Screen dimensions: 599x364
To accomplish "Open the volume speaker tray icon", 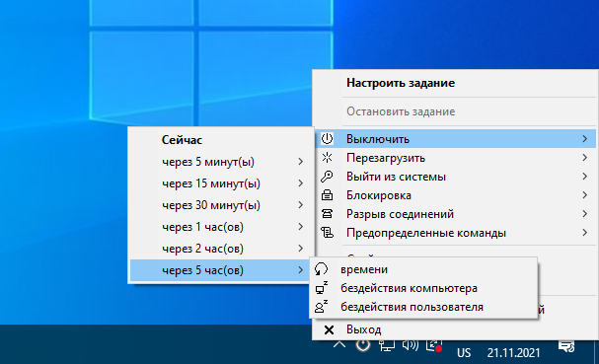I will [411, 345].
